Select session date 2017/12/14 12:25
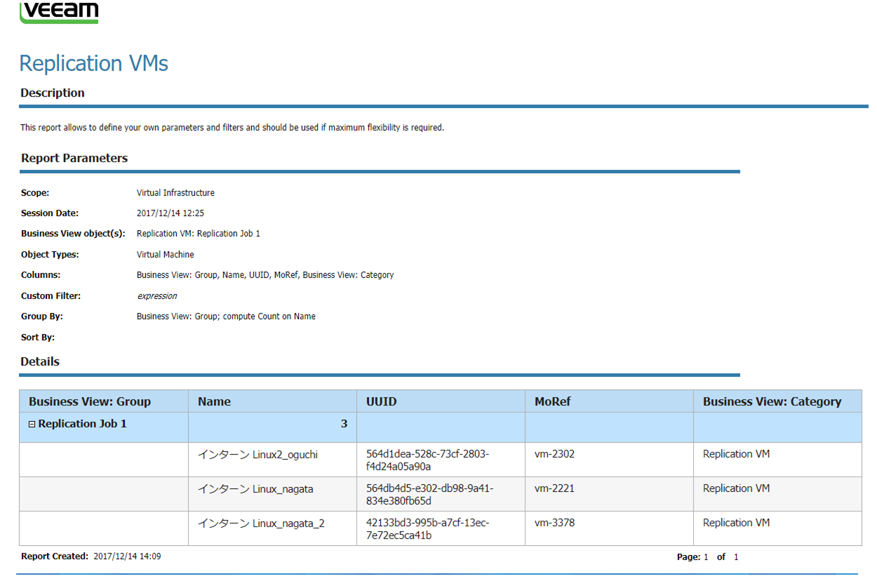Screen dimensions: 877x588 click(x=170, y=213)
